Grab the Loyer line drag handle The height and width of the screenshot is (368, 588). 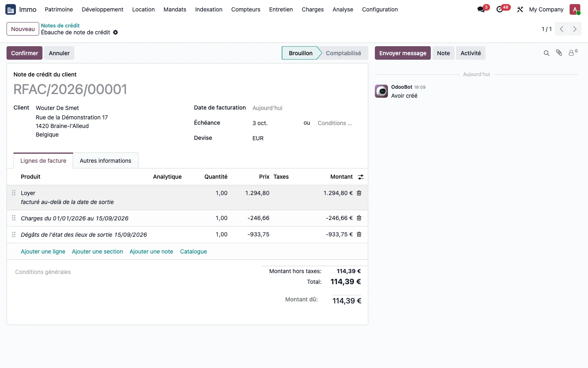pyautogui.click(x=13, y=193)
